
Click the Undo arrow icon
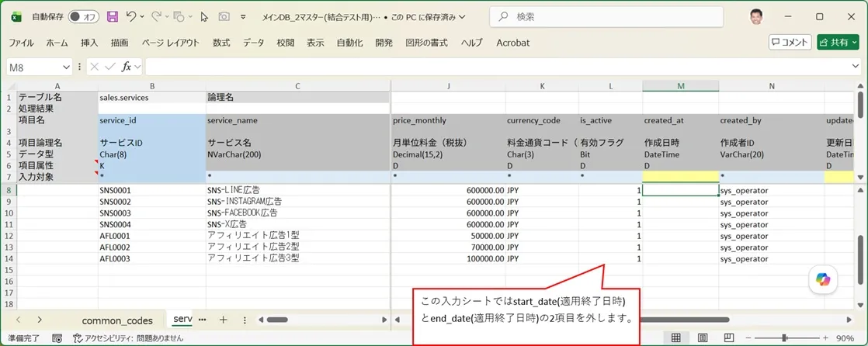pos(131,17)
